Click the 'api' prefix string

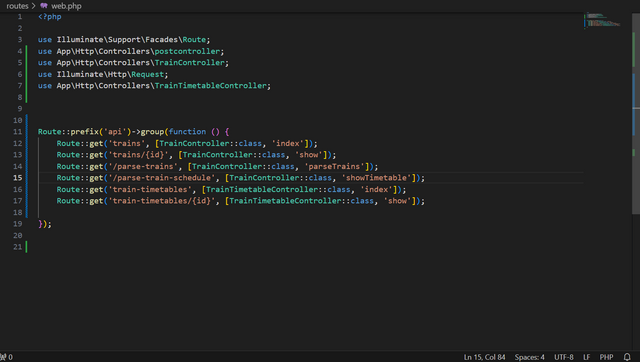tap(115, 131)
